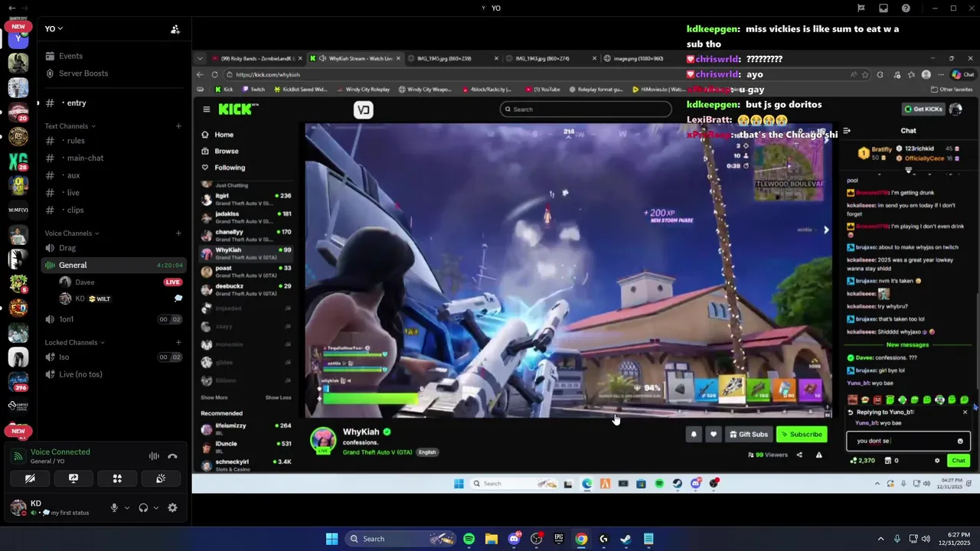
Task: Open the microphone input options arrow
Action: pyautogui.click(x=127, y=507)
